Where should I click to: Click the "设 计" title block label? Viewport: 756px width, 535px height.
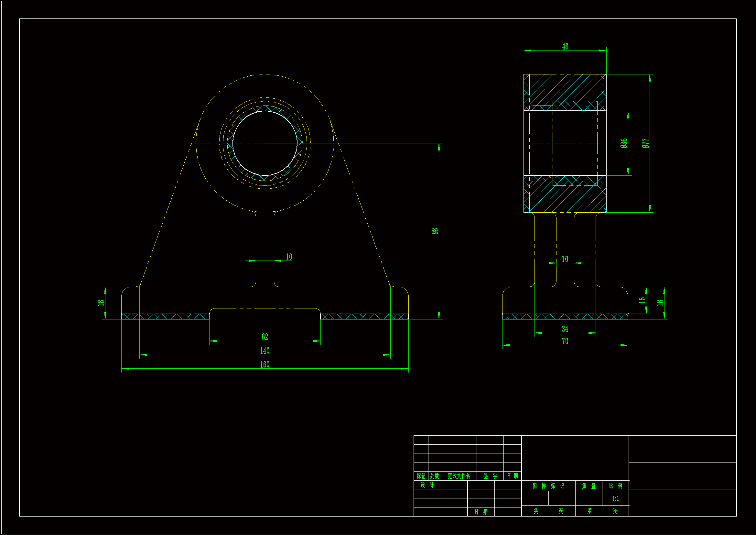pos(427,485)
